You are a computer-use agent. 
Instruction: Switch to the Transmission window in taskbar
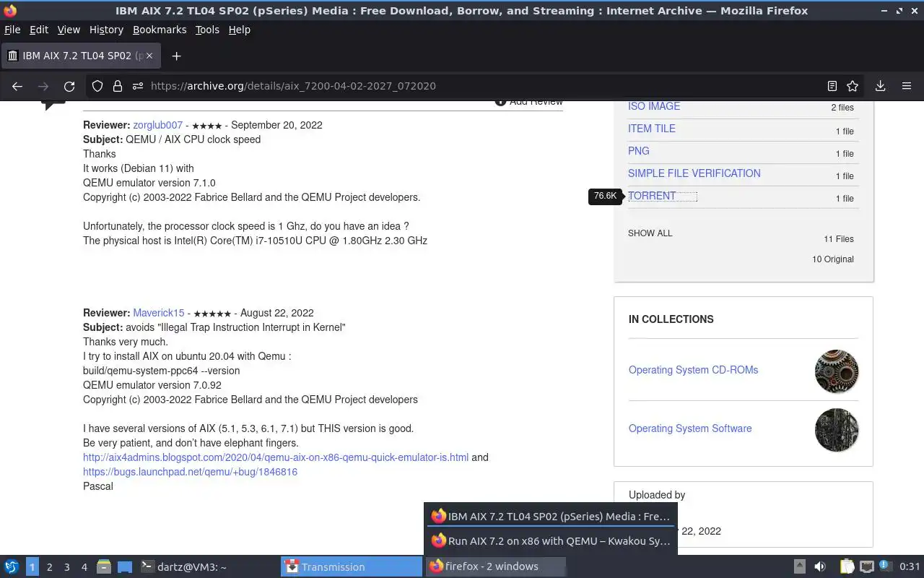(351, 566)
